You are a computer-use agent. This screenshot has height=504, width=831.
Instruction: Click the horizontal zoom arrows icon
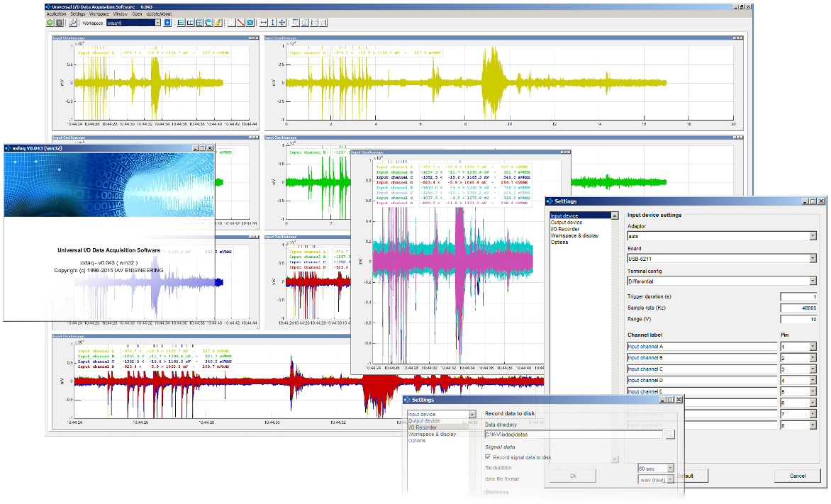[264, 23]
